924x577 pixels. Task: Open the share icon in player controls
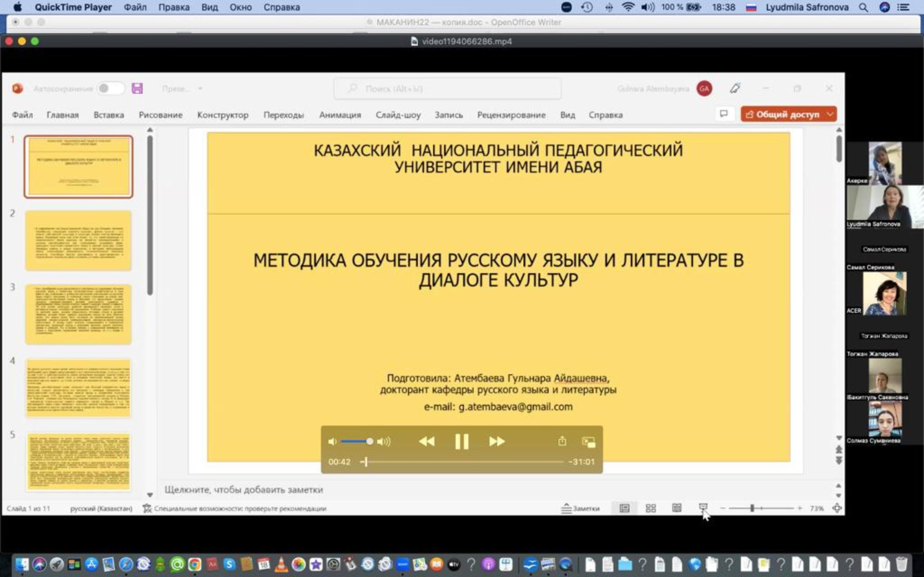[x=562, y=441]
